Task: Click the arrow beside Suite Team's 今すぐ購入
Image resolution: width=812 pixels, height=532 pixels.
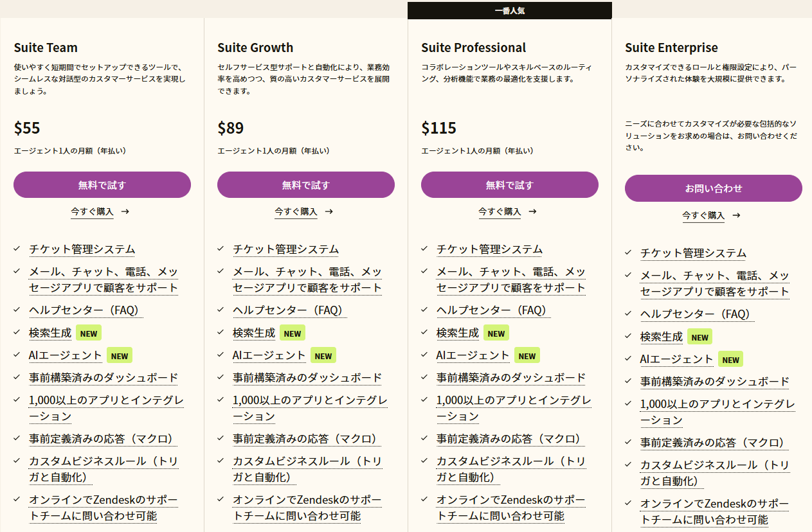Action: (x=125, y=211)
